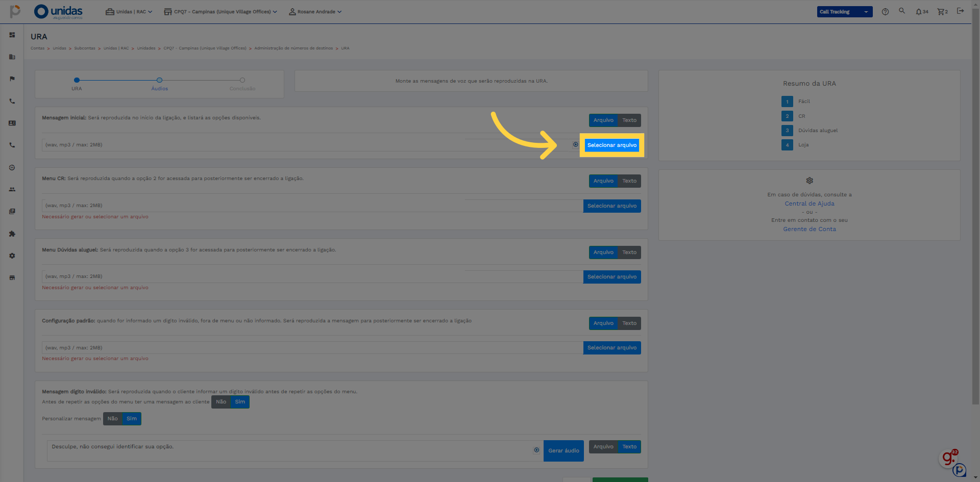Open the Call Tracking product dropdown
This screenshot has width=980, height=482.
[x=845, y=12]
